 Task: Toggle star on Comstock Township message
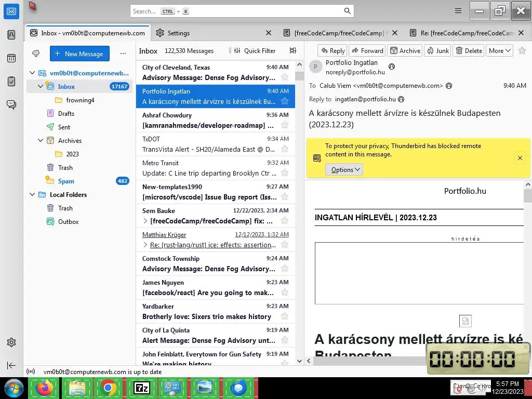click(285, 269)
